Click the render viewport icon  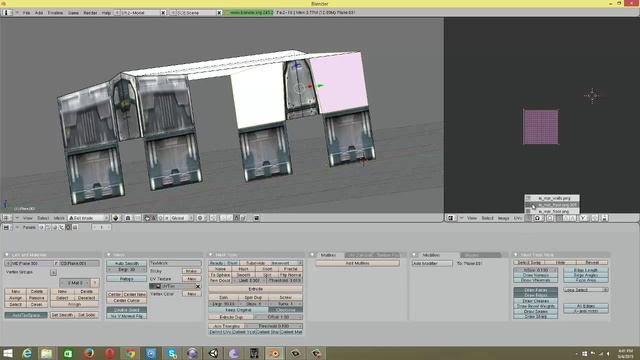coord(256,218)
